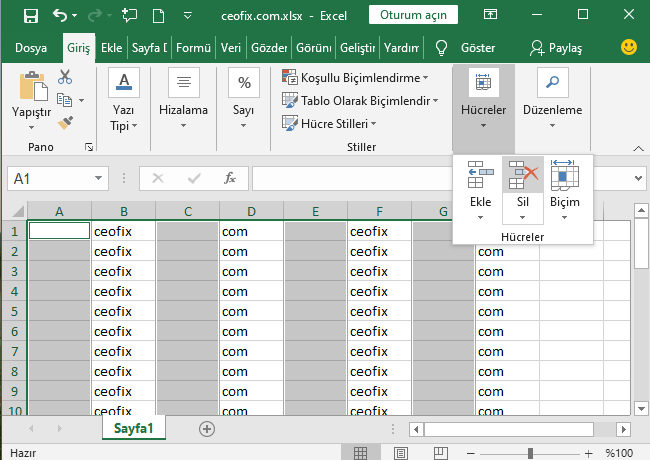Open the Name Box dropdown arrow
The image size is (650, 460).
pos(98,179)
